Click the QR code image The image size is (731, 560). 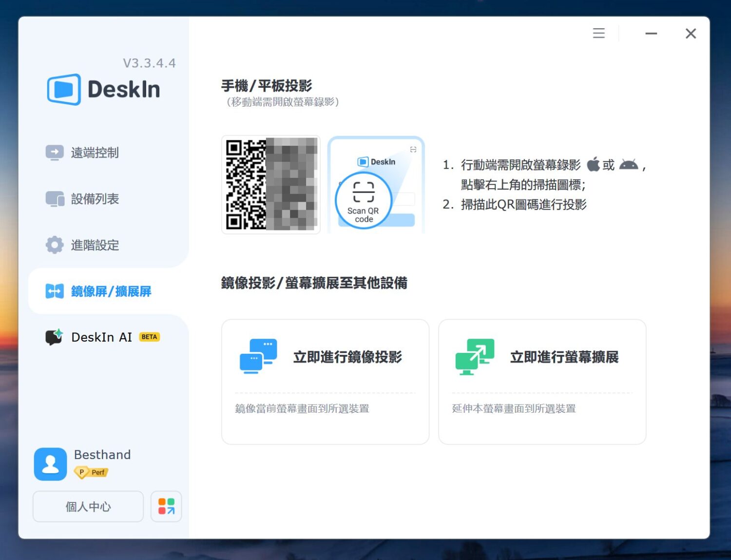click(x=271, y=185)
